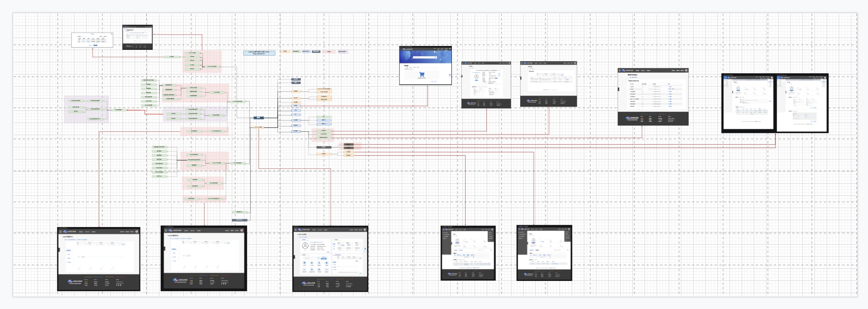Viewport: 868px width, 309px height.
Task: Click the first service icon in dashboard grid
Action: [x=304, y=263]
